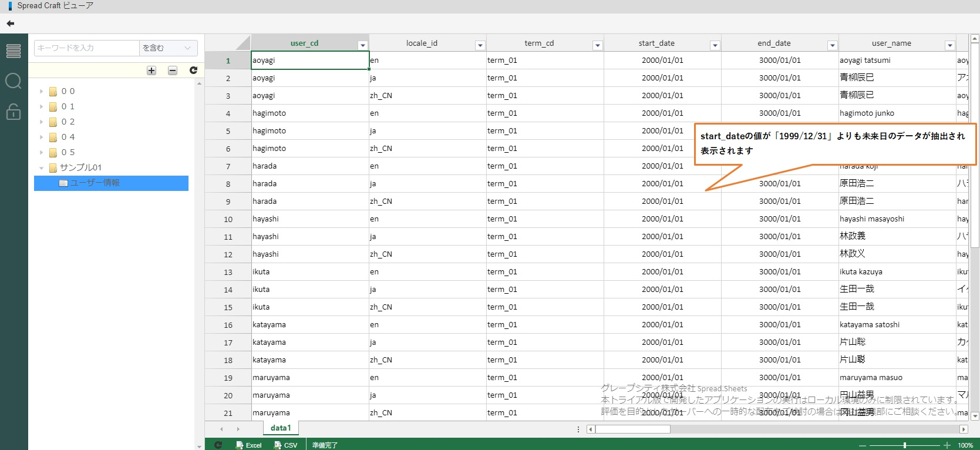Open the search magnifier sidebar icon

tap(13, 81)
